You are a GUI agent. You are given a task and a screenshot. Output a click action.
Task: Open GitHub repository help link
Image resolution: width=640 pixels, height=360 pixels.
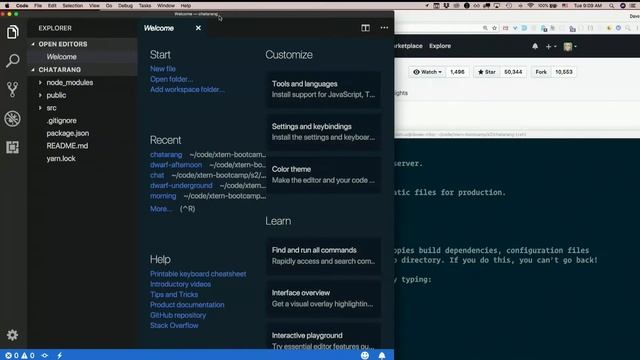pos(178,315)
